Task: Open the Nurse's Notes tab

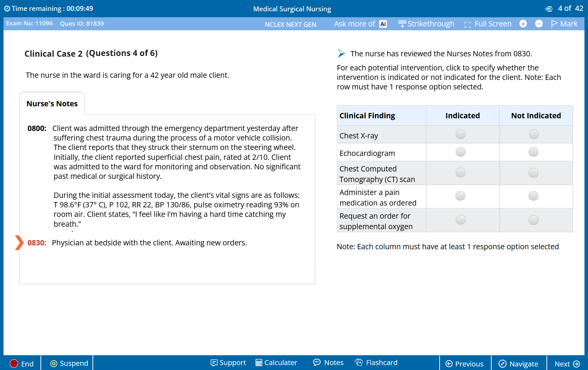Action: click(52, 104)
